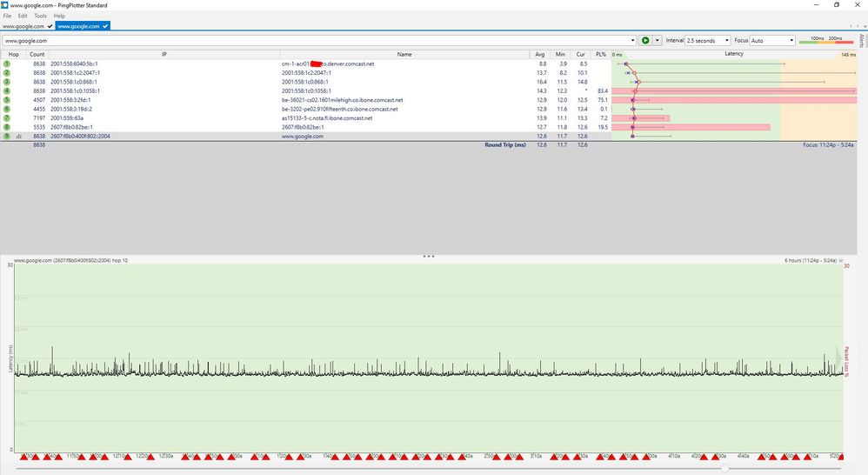Open the vertical Alerts side panel
868x475 pixels.
862,40
